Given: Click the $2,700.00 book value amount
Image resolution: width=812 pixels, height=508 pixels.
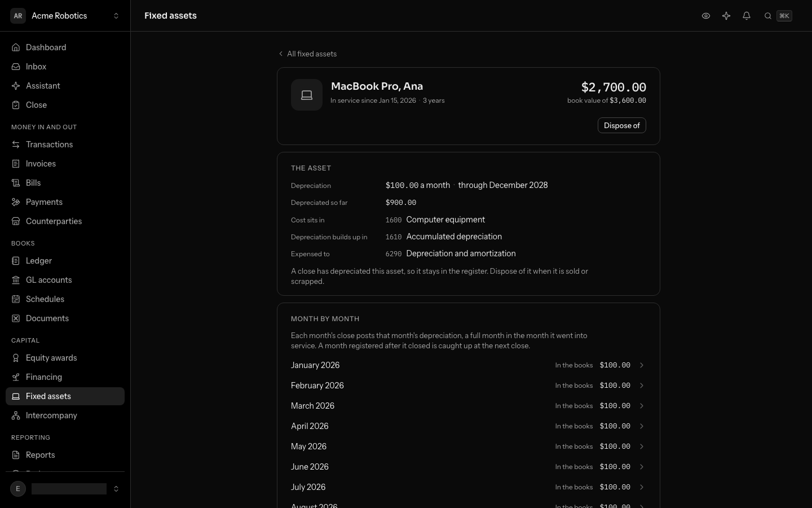Looking at the screenshot, I should pyautogui.click(x=614, y=87).
